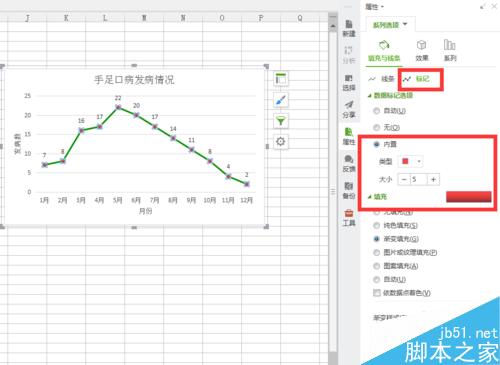Click the 分享 share icon
The width and height of the screenshot is (500, 365).
coord(349,109)
